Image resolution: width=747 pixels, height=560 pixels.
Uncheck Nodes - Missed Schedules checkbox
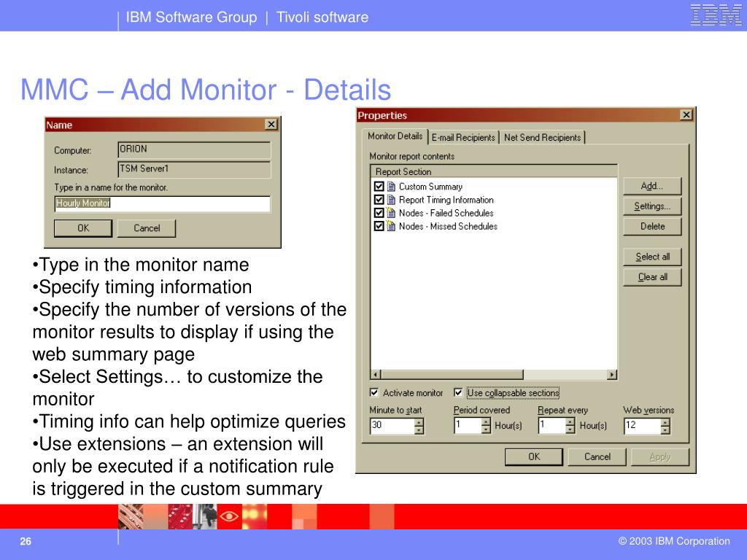[x=379, y=226]
